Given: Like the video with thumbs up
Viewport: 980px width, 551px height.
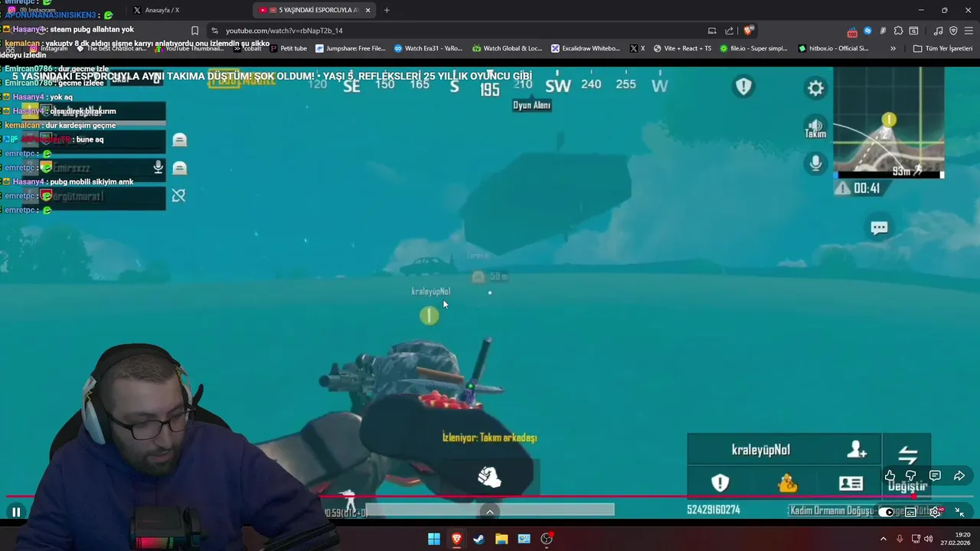Looking at the screenshot, I should click(890, 476).
